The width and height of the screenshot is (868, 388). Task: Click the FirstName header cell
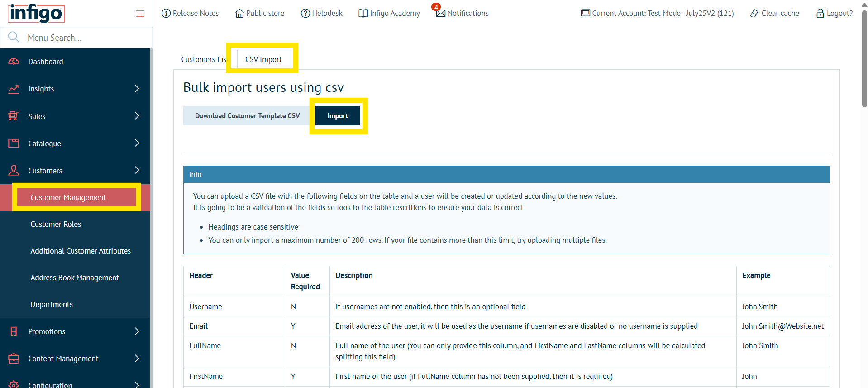(x=234, y=376)
